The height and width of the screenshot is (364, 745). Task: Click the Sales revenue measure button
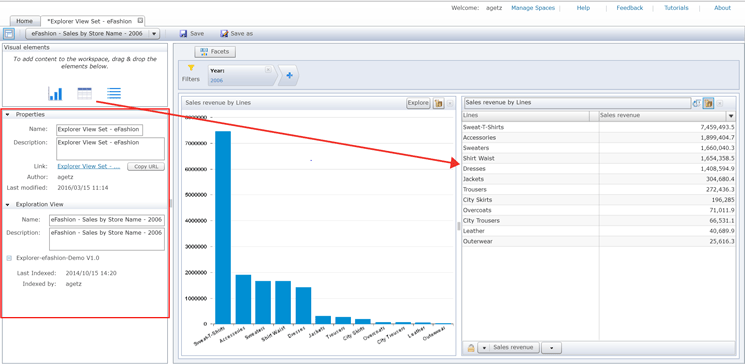coord(515,348)
